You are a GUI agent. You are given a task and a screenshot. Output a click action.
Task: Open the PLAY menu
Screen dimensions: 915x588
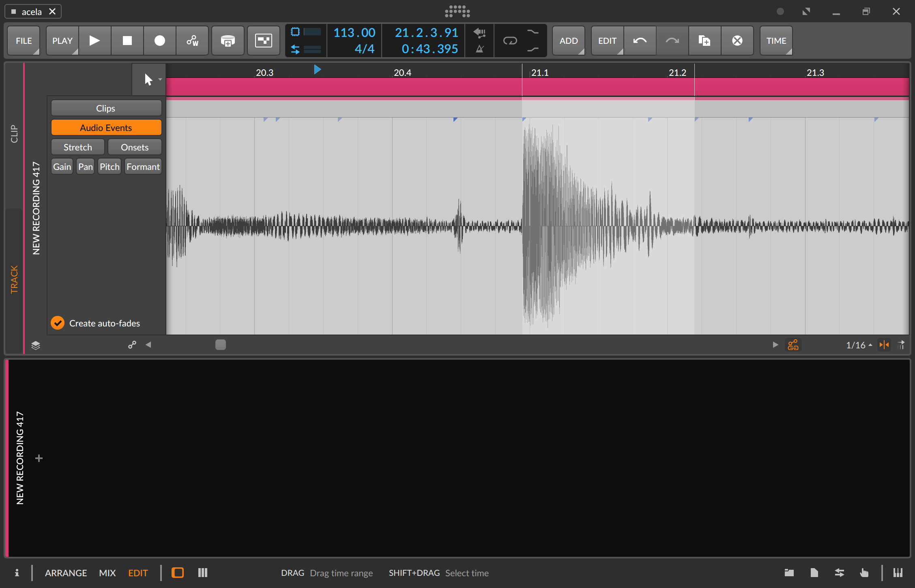(x=62, y=41)
